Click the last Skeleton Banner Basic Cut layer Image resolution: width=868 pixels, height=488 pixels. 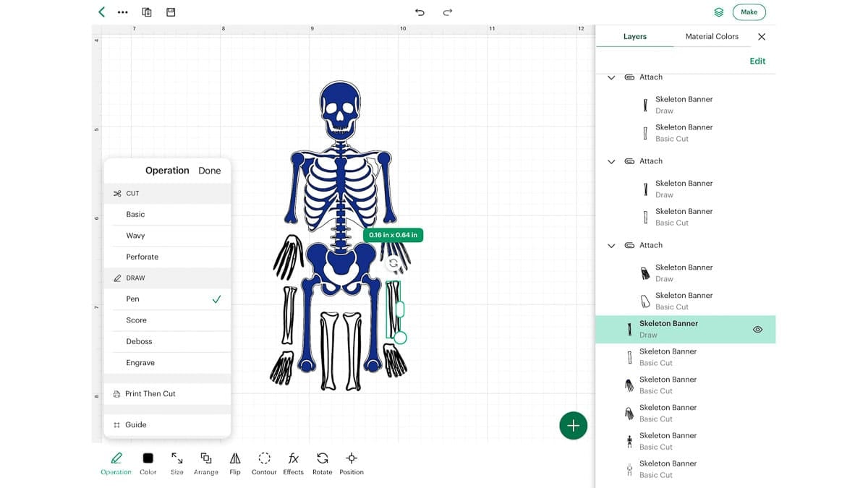685,469
